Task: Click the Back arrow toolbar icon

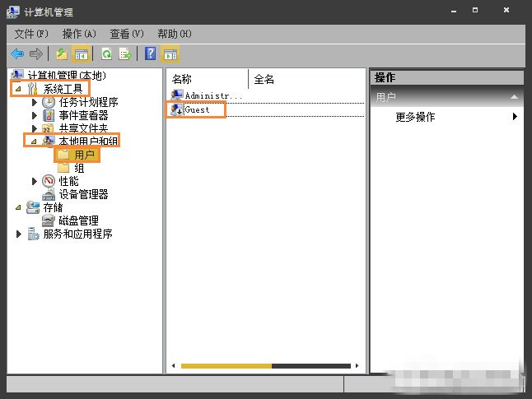Action: click(x=16, y=53)
